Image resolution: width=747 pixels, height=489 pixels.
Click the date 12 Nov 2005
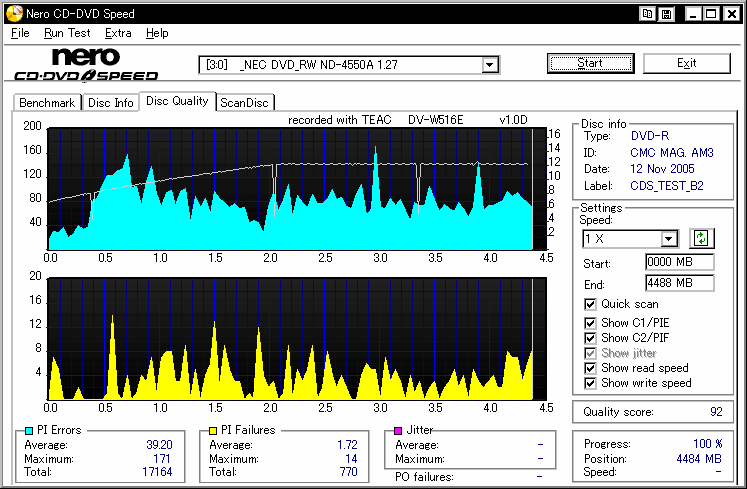662,169
